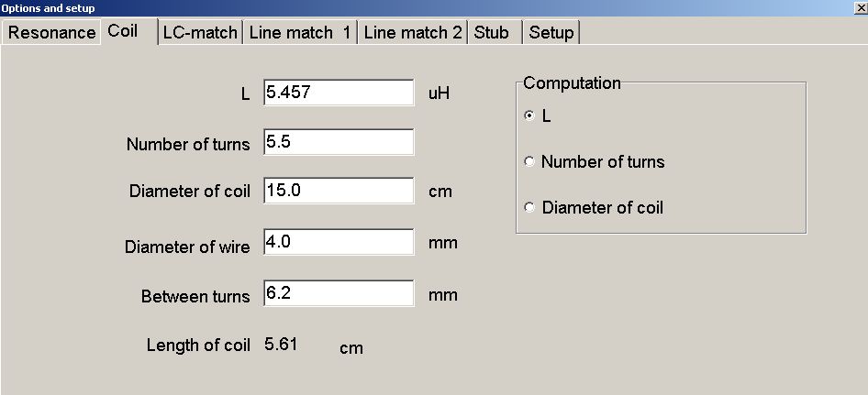This screenshot has height=395, width=868.
Task: Choose Number of turns computation option
Action: [x=529, y=161]
